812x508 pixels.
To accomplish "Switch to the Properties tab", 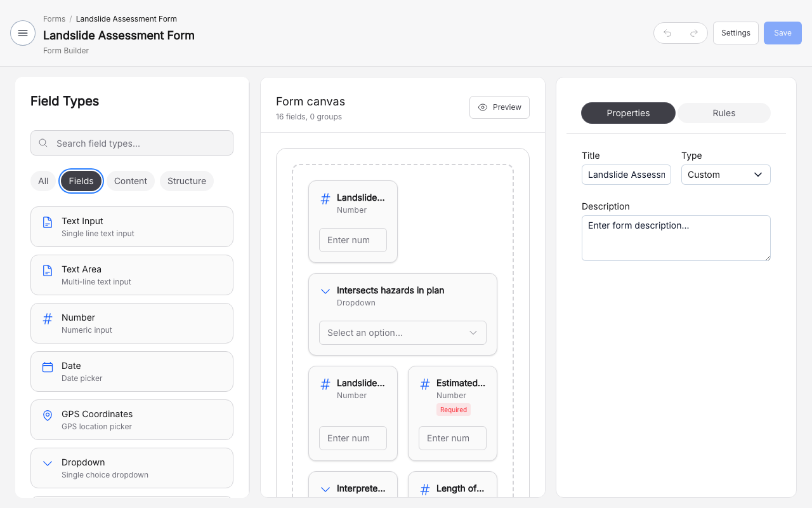I will coord(628,113).
